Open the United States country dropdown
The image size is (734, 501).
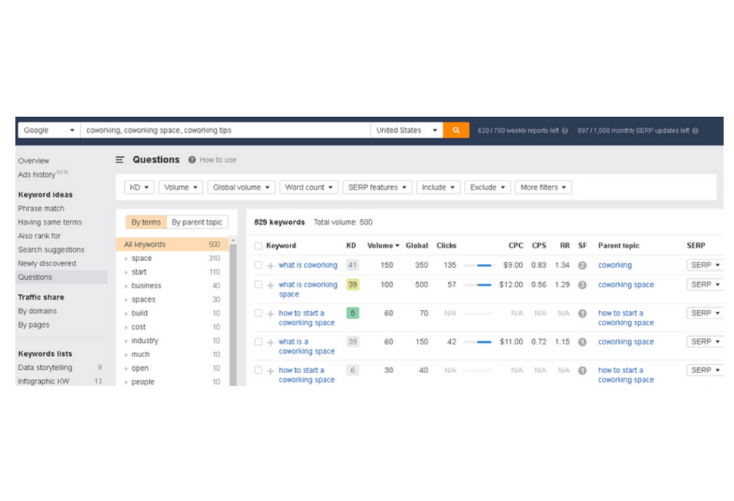point(407,130)
